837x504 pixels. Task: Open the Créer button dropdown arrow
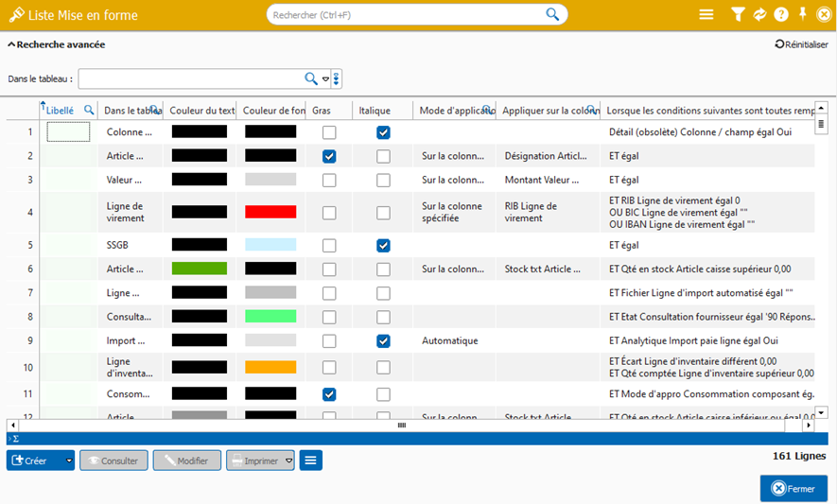point(69,461)
